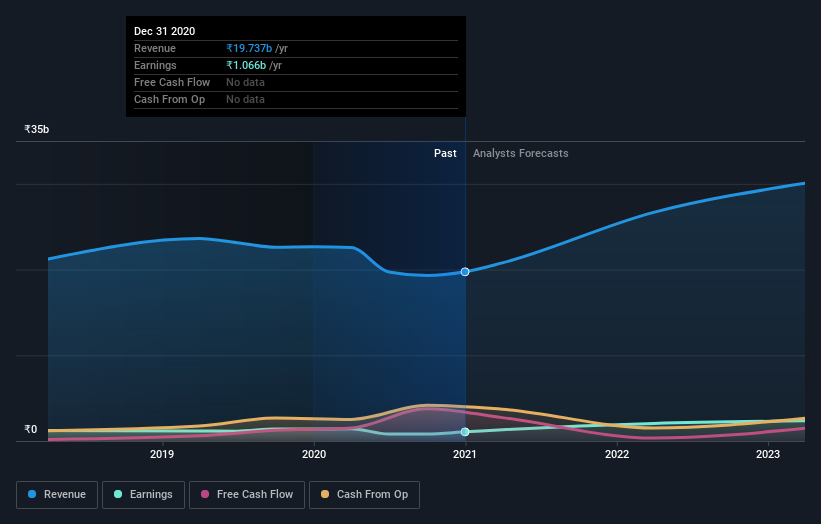Click the Earnings data point marker at 2021

pos(465,432)
